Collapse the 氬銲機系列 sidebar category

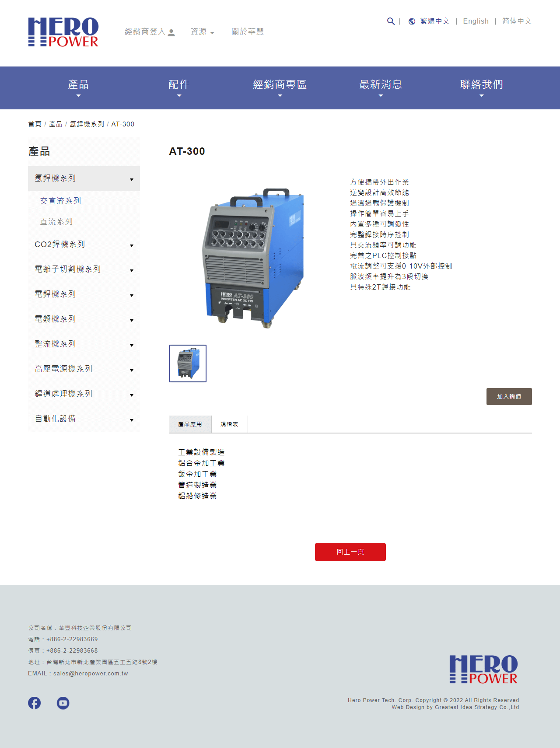coord(84,178)
